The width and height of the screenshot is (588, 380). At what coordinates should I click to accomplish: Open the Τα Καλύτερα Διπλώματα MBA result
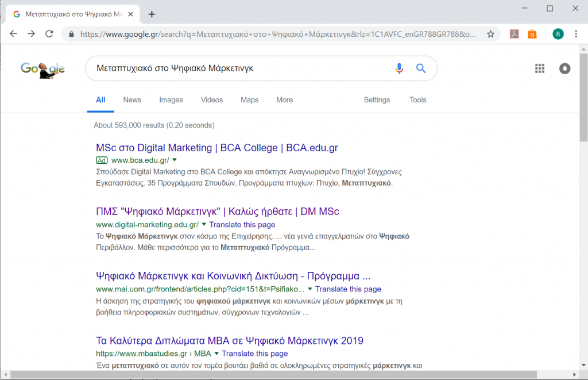(230, 340)
